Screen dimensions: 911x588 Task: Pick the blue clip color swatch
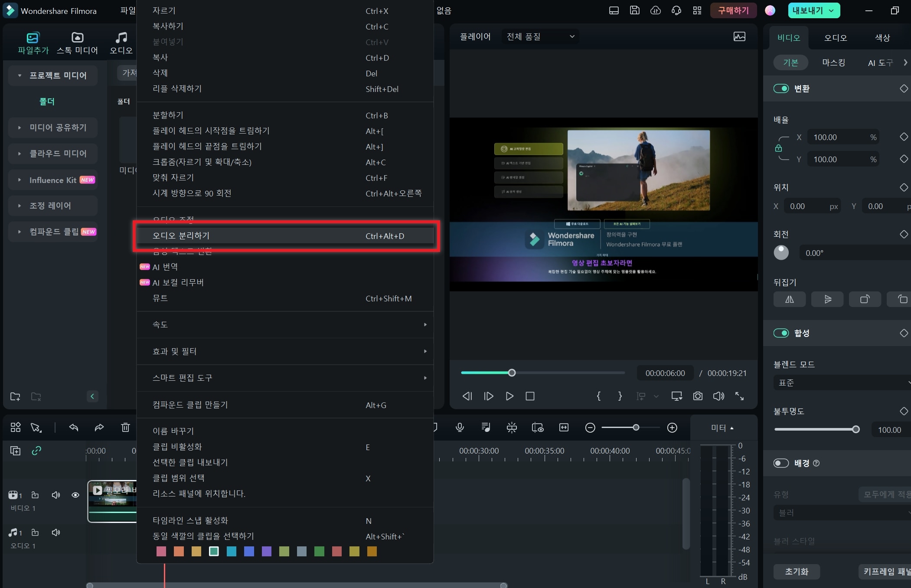tap(249, 551)
